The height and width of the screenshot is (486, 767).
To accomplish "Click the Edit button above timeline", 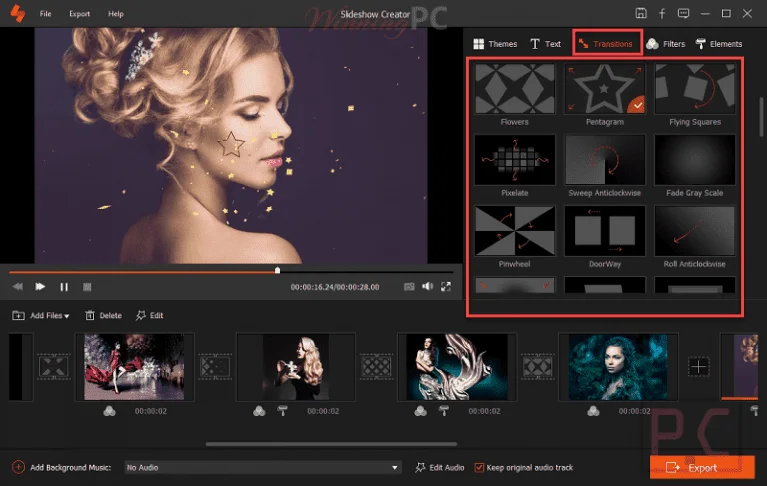I will [x=150, y=315].
